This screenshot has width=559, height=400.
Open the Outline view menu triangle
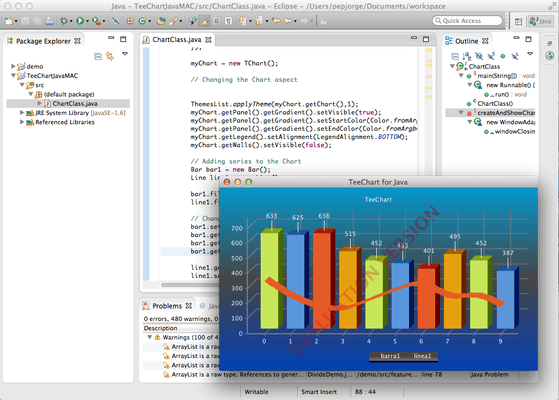(530, 53)
